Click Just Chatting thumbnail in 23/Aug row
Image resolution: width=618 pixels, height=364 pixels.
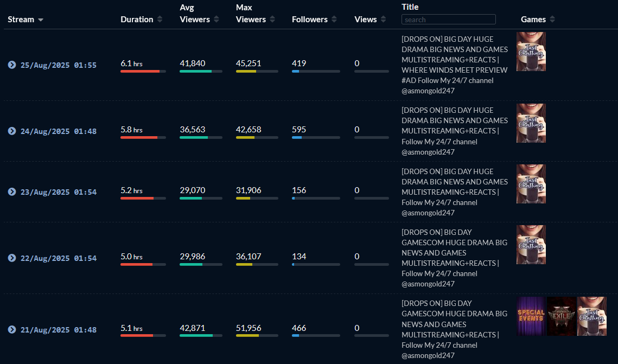[531, 184]
